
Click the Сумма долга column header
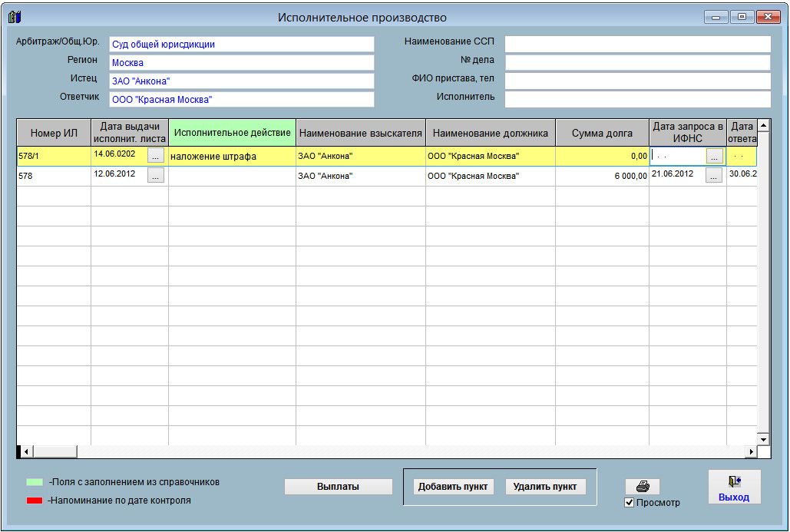(x=602, y=133)
